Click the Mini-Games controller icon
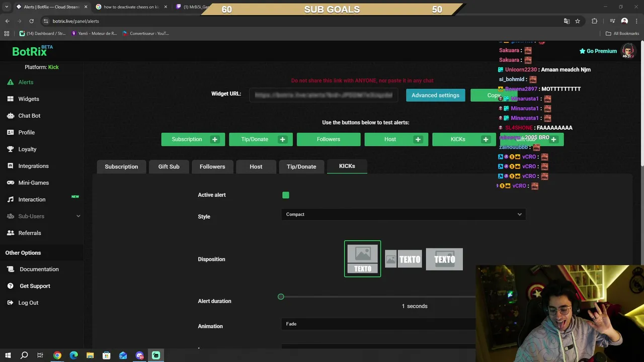 [10, 183]
